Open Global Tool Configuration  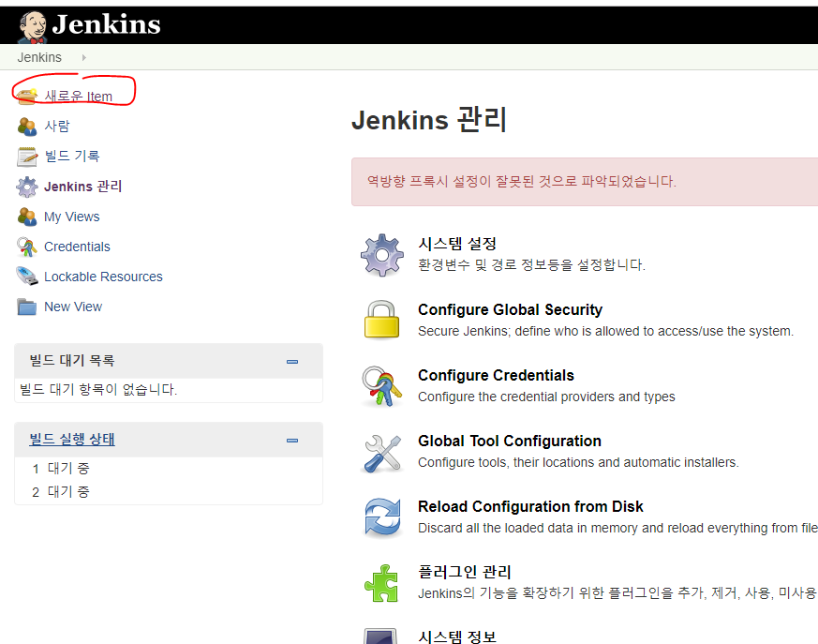510,441
